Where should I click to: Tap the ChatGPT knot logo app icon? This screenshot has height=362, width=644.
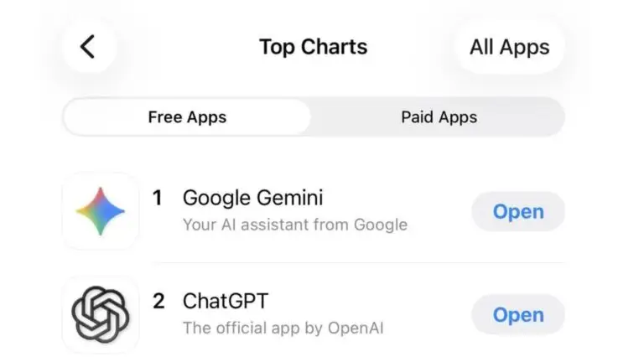pos(101,314)
